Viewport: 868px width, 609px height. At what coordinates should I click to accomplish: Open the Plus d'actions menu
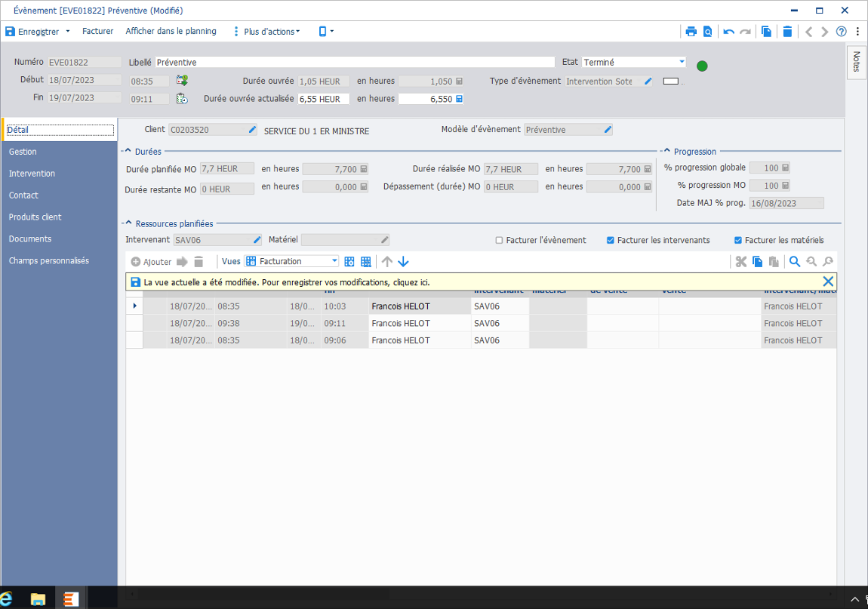click(267, 32)
